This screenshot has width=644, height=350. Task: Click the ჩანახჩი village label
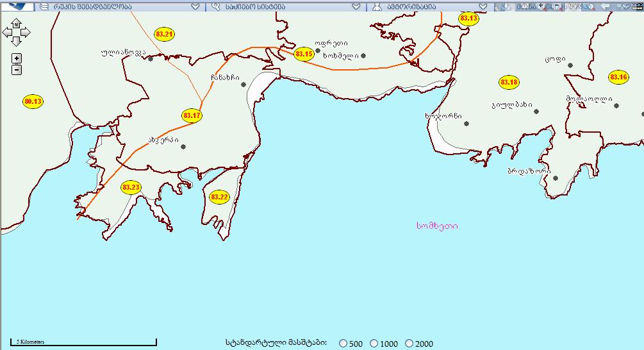click(225, 77)
